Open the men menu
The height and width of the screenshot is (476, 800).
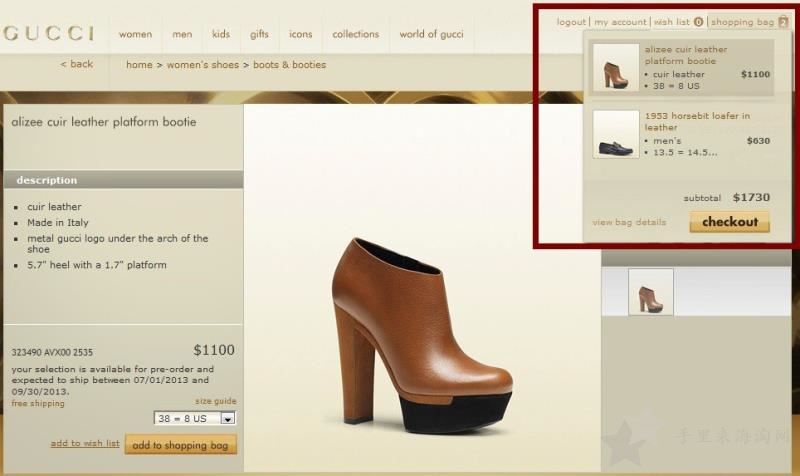tap(182, 34)
